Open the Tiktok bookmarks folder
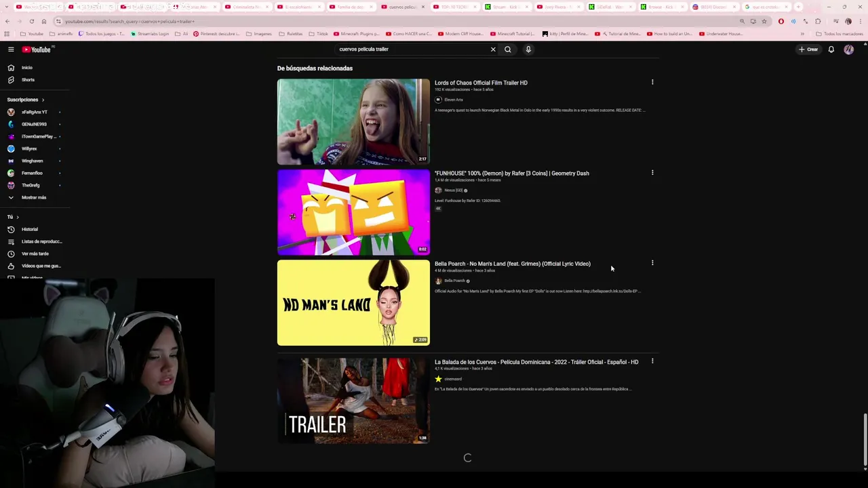The height and width of the screenshot is (488, 868). [319, 34]
